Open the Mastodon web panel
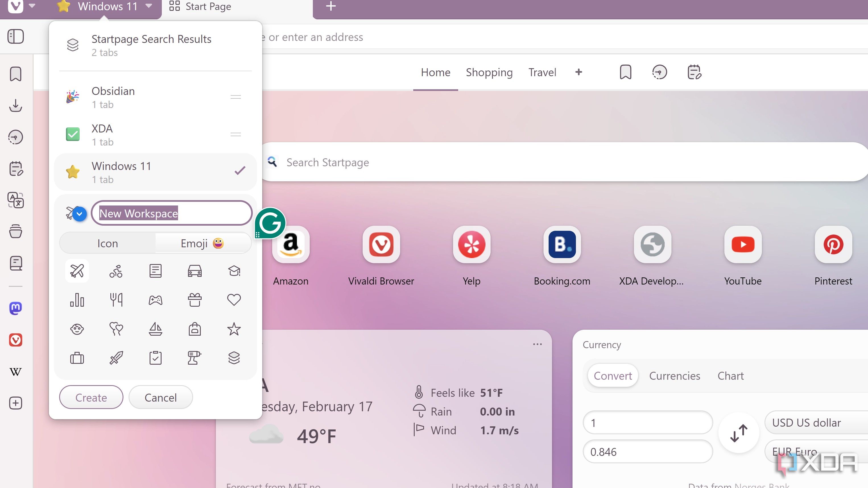This screenshot has height=488, width=868. click(15, 308)
